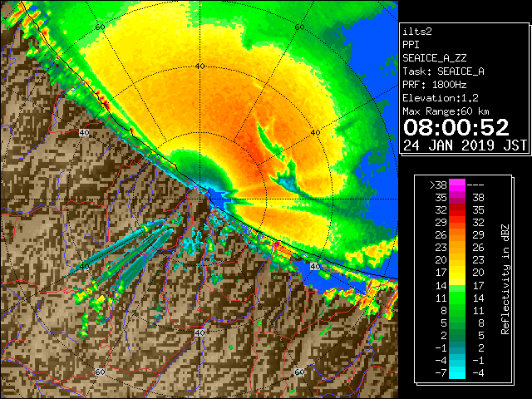
Task: Click the "Reflectivity in dBZ" legend title
Action: click(505, 279)
